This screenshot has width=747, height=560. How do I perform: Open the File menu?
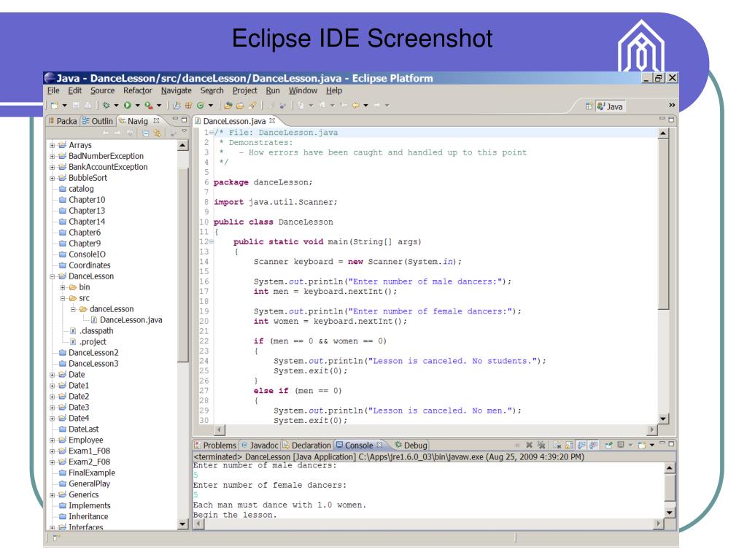point(53,90)
